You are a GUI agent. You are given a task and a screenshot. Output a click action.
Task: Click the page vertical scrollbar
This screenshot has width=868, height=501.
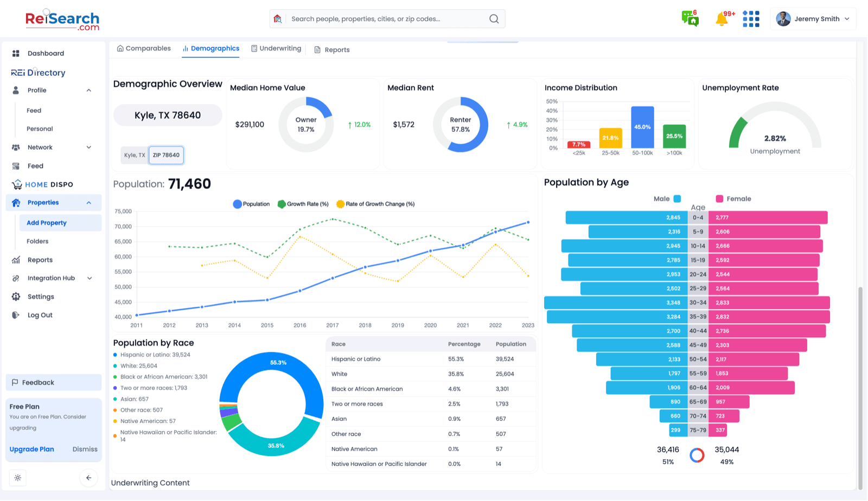pos(860,388)
